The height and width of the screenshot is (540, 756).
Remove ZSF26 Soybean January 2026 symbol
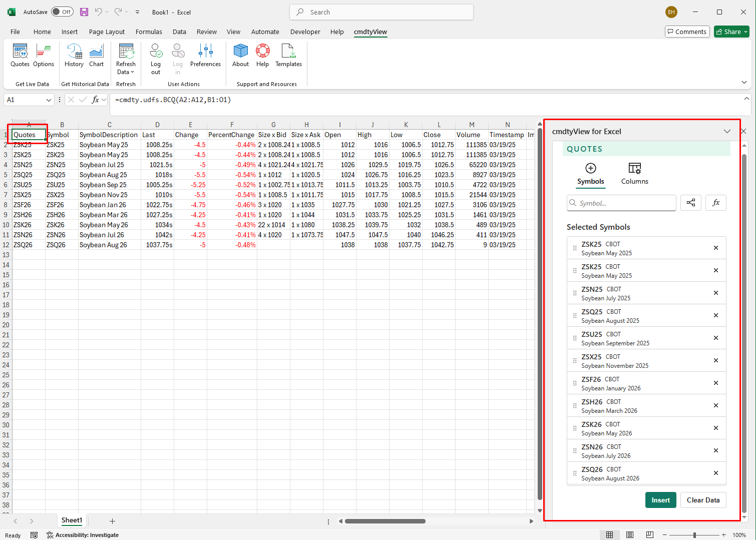pos(716,383)
